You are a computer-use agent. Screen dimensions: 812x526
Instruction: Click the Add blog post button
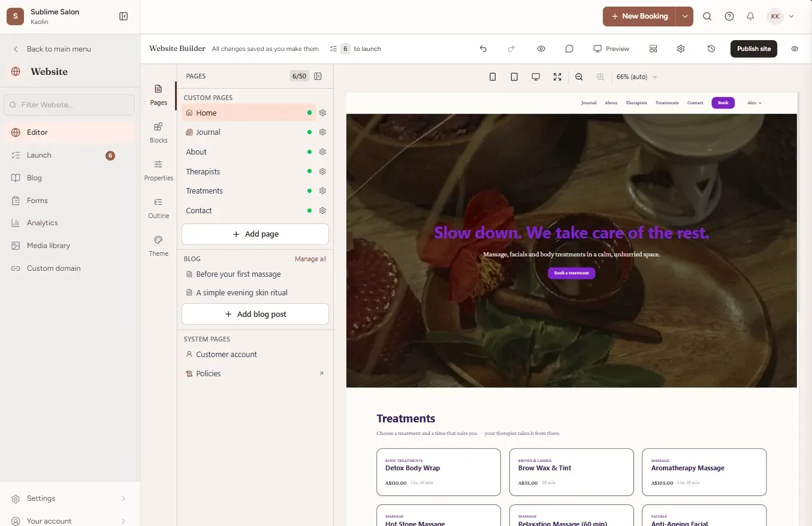(x=255, y=314)
